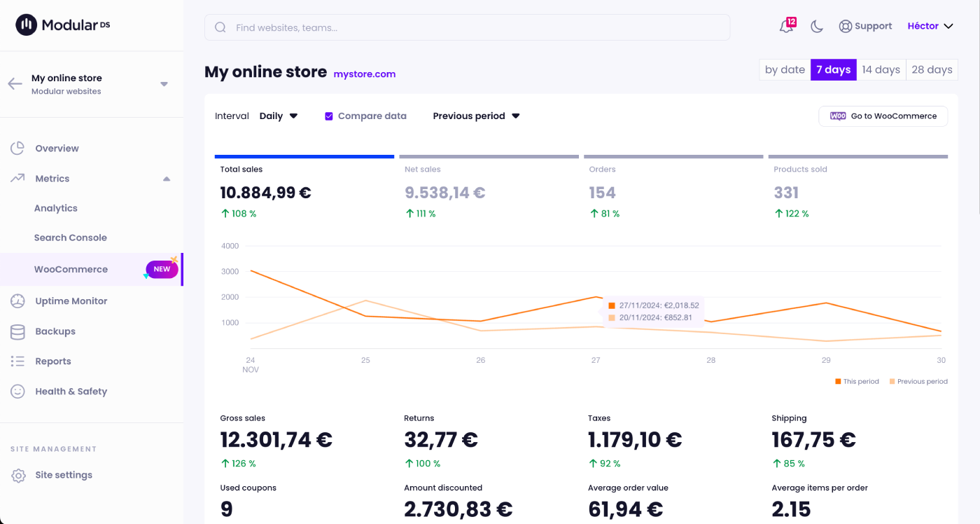The width and height of the screenshot is (980, 524).
Task: Open notifications via the bell icon
Action: point(785,26)
